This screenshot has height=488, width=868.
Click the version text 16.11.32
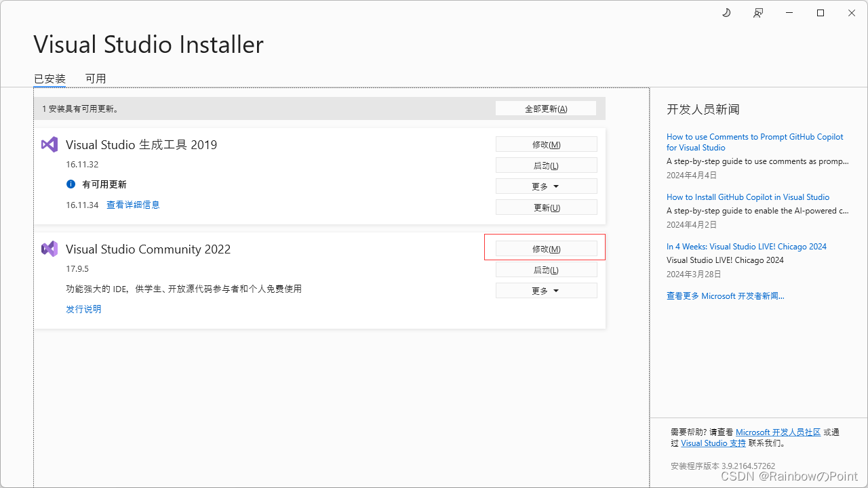click(x=82, y=165)
